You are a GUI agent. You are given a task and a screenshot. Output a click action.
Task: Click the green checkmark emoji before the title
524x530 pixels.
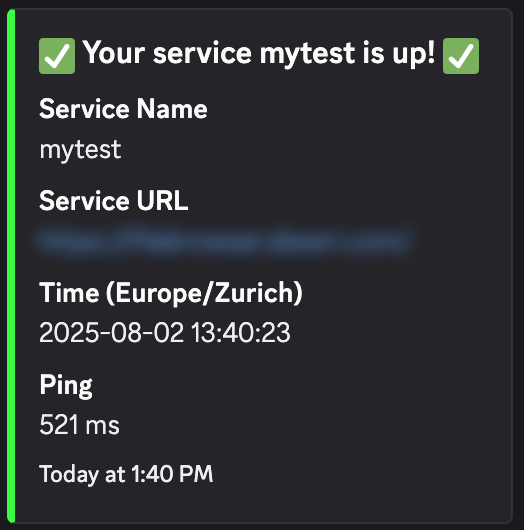[x=57, y=56]
